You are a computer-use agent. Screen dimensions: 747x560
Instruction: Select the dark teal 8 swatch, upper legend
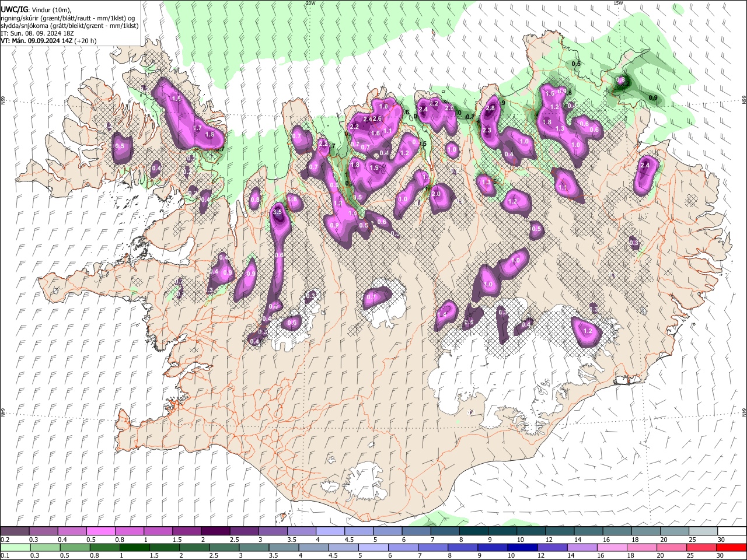(473, 531)
